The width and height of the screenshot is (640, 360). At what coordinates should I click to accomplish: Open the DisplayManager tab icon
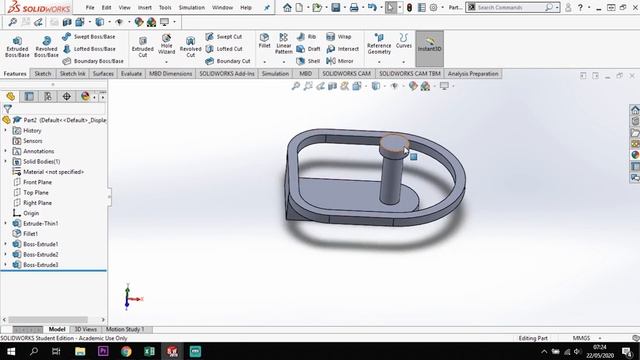[85, 96]
